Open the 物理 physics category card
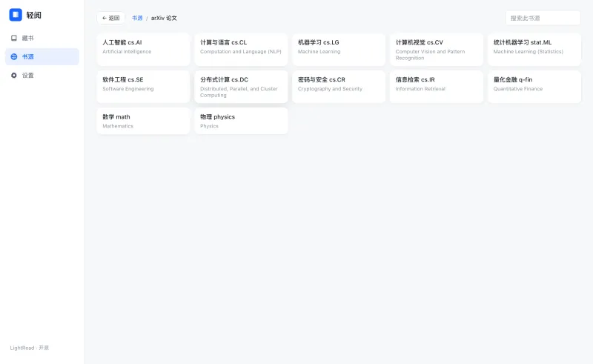 click(241, 121)
